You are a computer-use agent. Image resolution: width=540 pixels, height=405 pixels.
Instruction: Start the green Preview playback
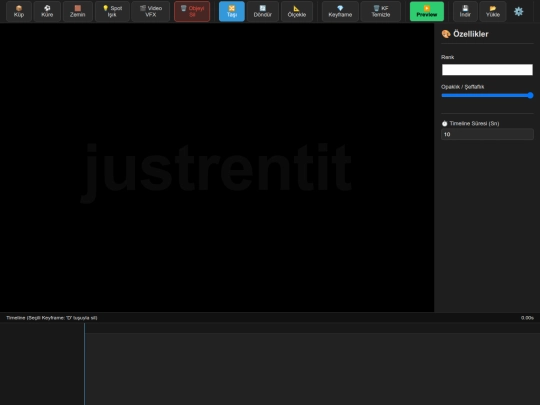(427, 11)
